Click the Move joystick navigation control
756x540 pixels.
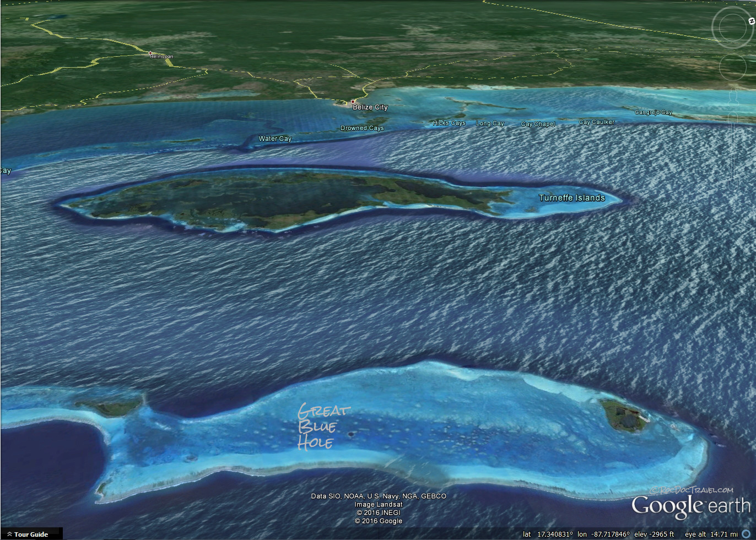(x=733, y=66)
